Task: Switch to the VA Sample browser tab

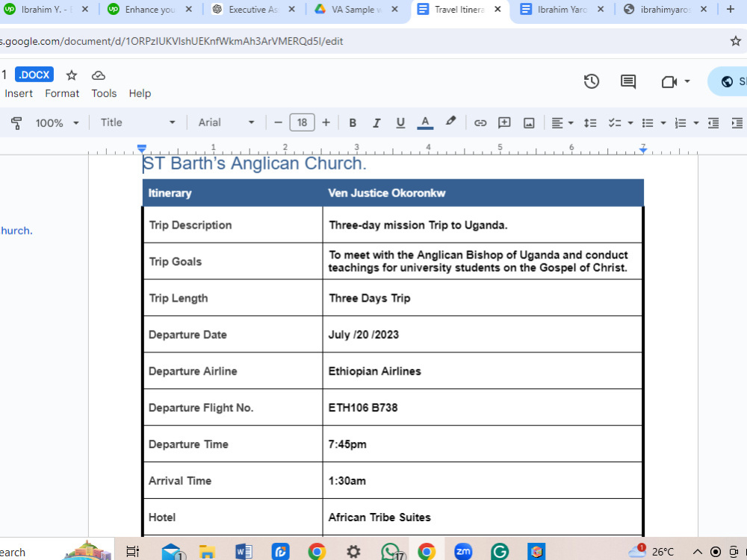Action: click(x=356, y=10)
